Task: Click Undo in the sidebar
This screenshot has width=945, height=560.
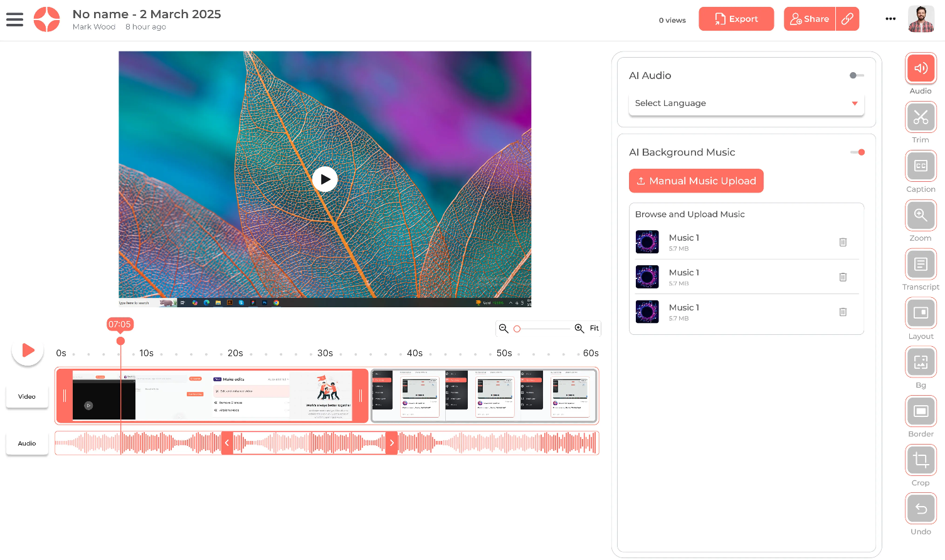Action: click(920, 509)
